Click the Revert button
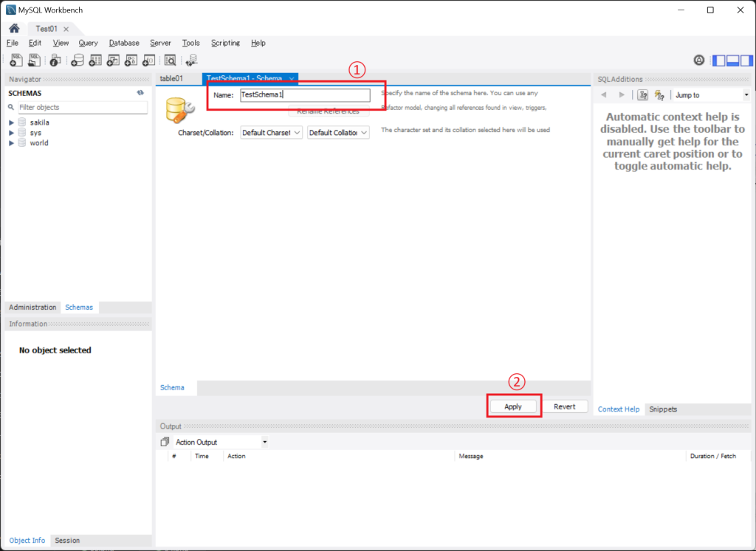This screenshot has width=756, height=551. [x=565, y=406]
